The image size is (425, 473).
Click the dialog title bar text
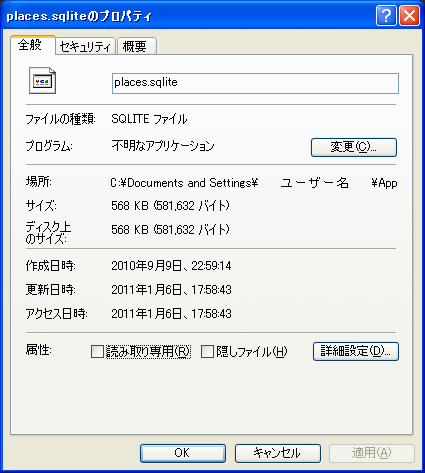[79, 16]
